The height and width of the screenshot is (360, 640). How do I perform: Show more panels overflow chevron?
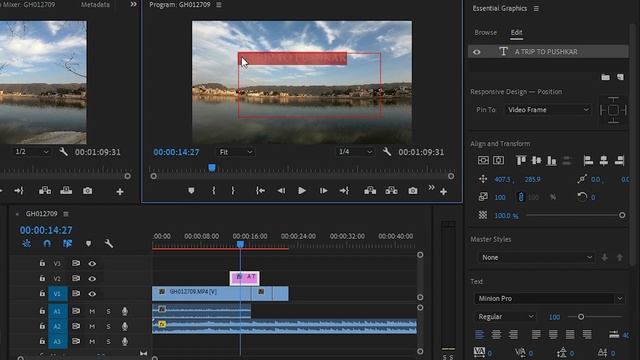point(133,4)
